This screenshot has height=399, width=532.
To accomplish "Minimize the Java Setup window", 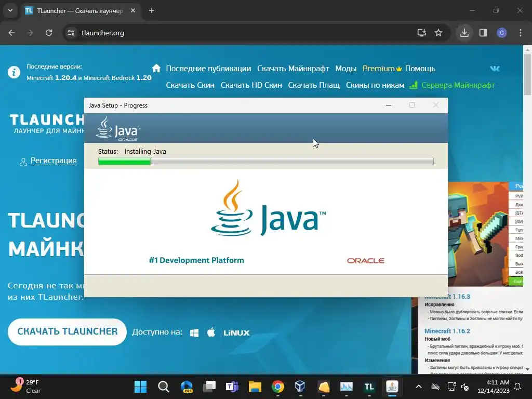I will 389,105.
